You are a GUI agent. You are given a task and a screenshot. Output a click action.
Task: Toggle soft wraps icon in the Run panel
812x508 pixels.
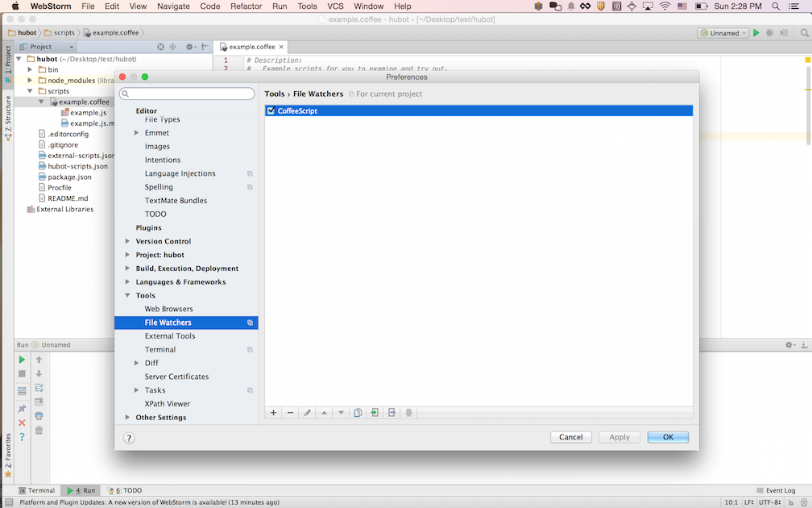click(x=39, y=388)
